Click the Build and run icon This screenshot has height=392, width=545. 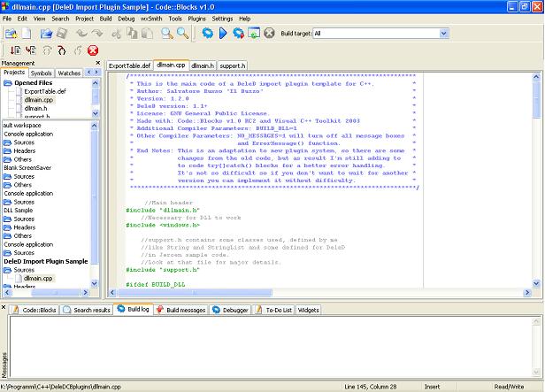click(239, 34)
